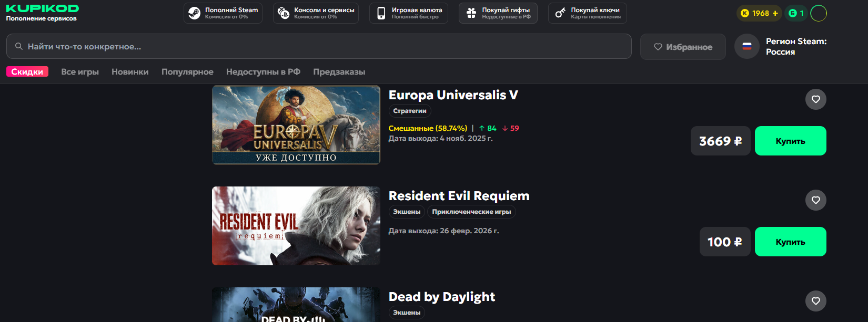This screenshot has width=868, height=322.
Task: Open Консоли и сервисы section
Action: (x=316, y=13)
